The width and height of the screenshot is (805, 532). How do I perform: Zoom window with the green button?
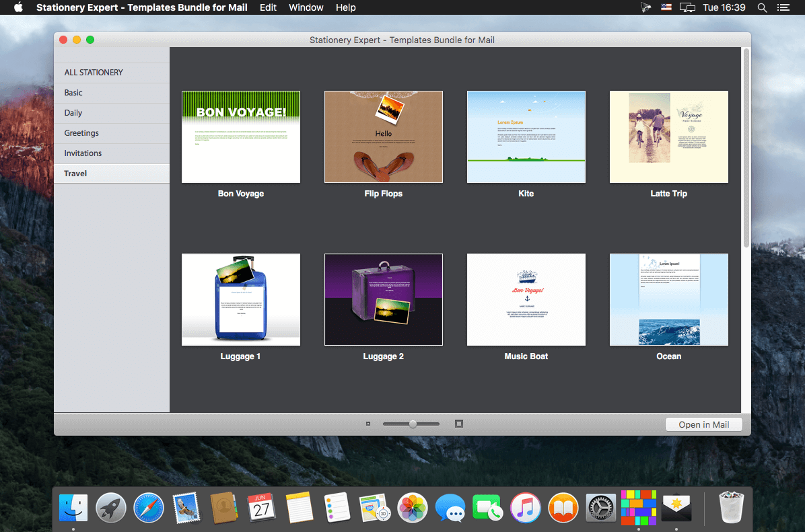90,40
